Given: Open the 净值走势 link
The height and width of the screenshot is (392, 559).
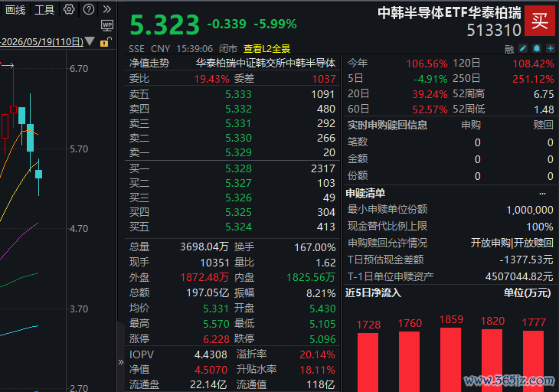Looking at the screenshot, I should (149, 63).
